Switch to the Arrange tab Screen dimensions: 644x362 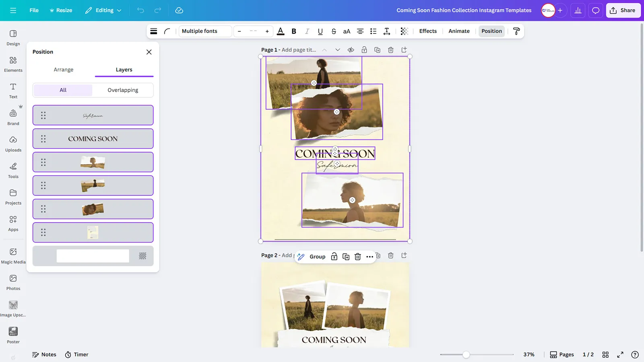click(x=64, y=70)
